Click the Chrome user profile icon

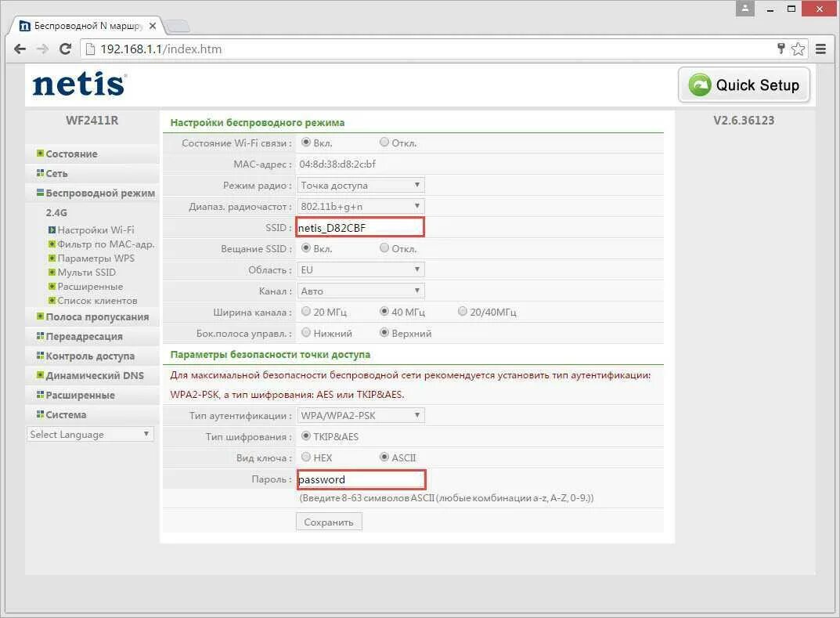click(x=745, y=8)
